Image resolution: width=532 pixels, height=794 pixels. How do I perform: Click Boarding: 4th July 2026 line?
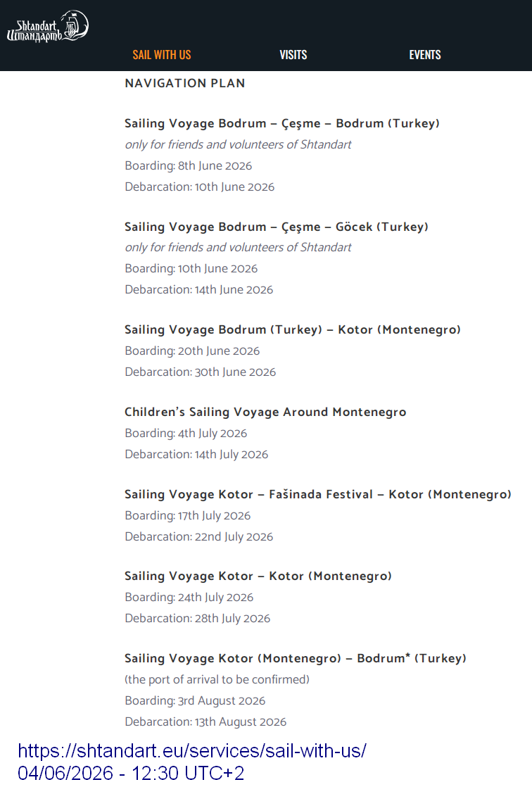(186, 434)
